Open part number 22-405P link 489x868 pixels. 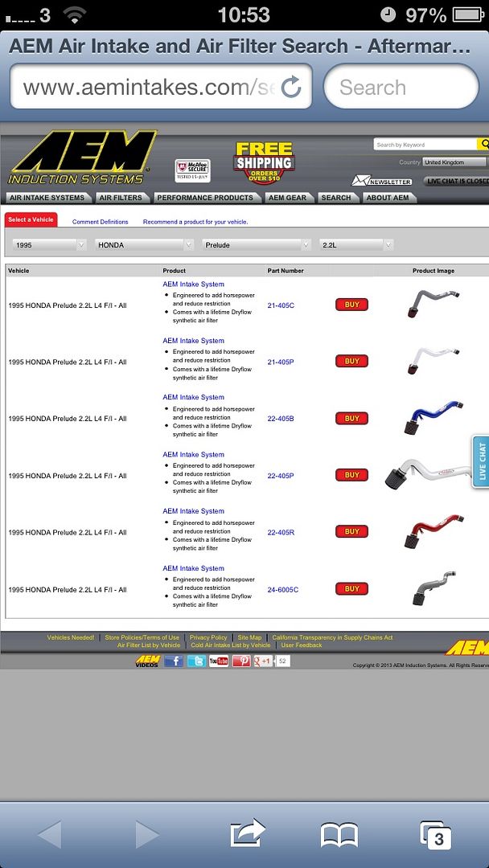(x=281, y=476)
